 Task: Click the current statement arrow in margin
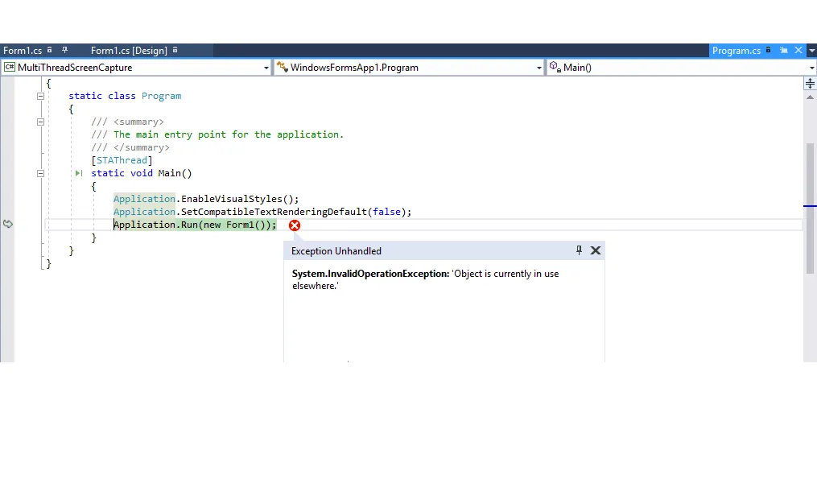pyautogui.click(x=8, y=224)
